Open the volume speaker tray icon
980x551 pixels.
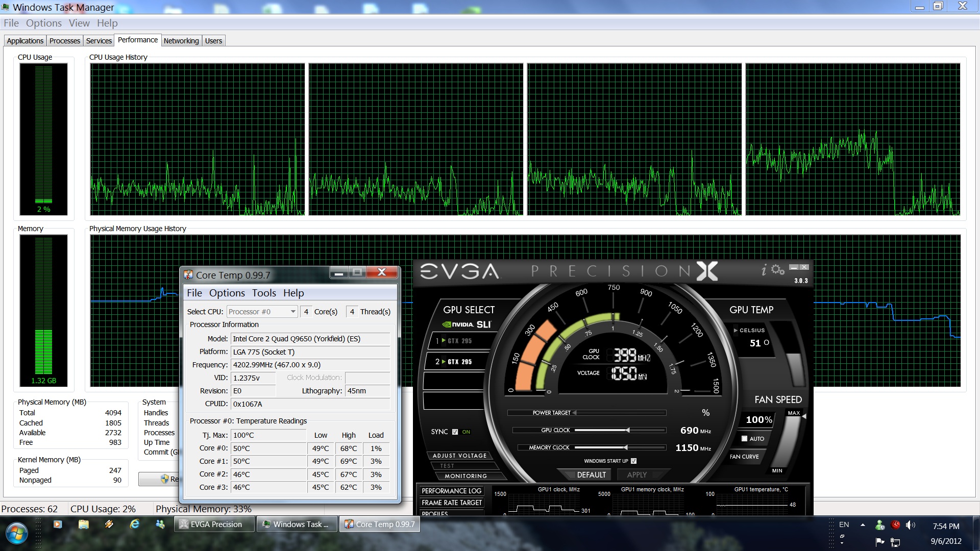[910, 525]
